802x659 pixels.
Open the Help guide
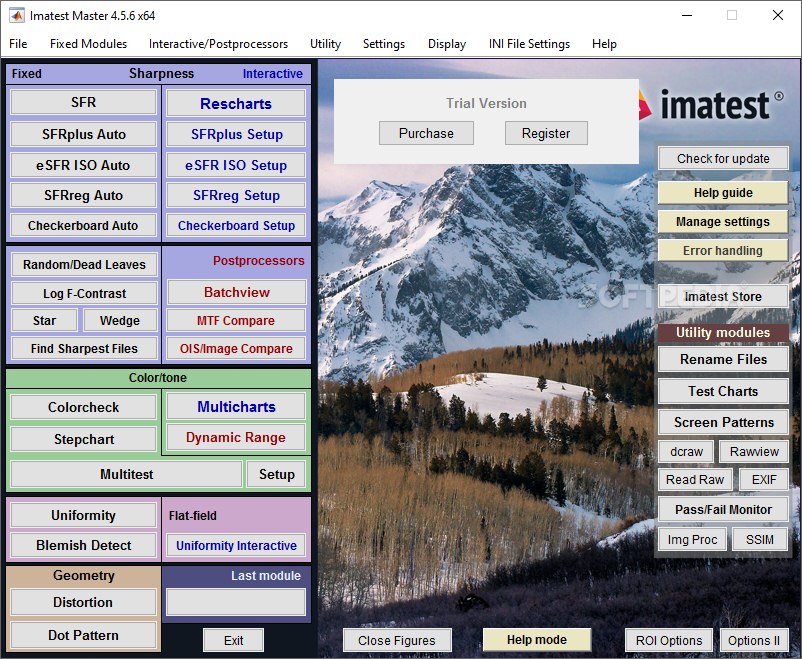coord(723,193)
